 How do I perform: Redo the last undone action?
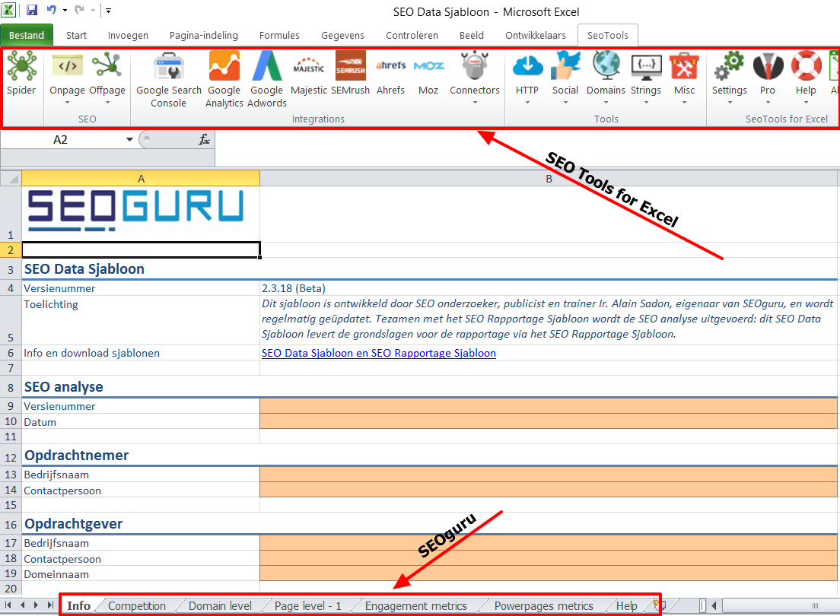tap(79, 10)
